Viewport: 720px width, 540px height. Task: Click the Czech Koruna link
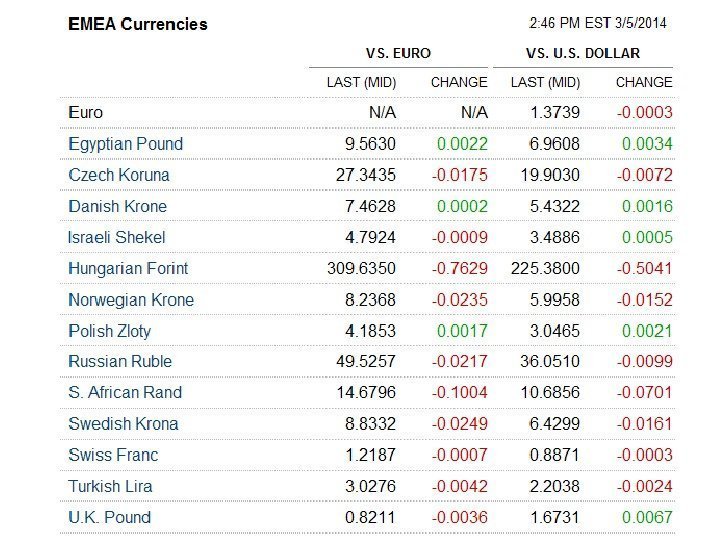click(x=119, y=175)
